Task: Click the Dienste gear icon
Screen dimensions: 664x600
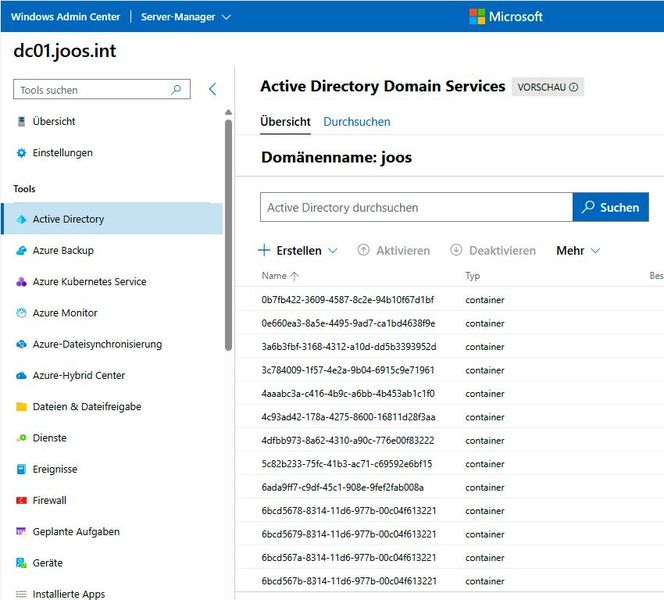Action: 21,438
